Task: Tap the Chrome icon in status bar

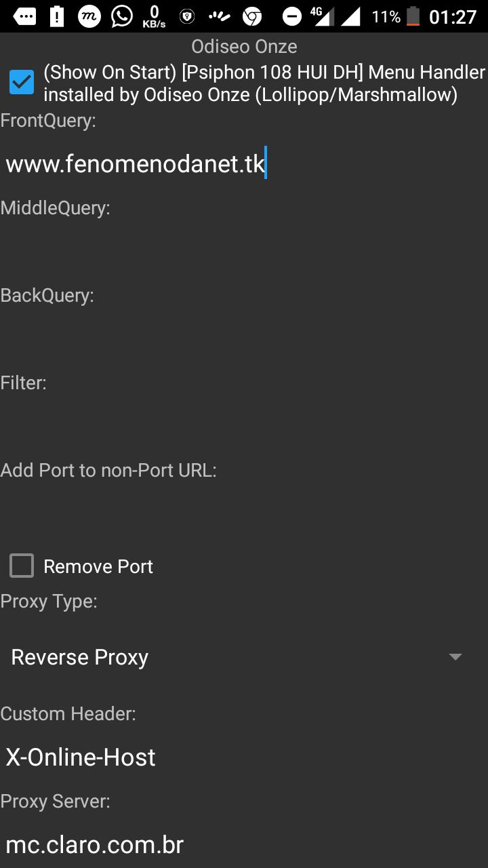Action: pyautogui.click(x=252, y=17)
